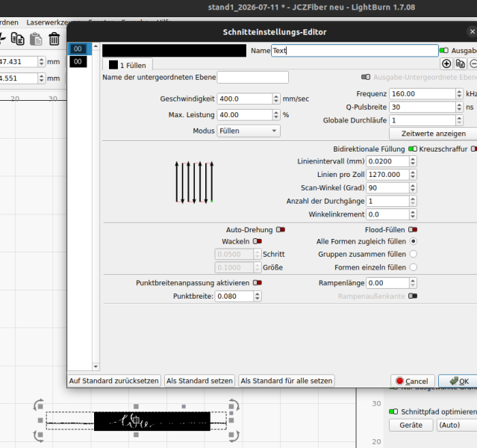The image size is (477, 448).
Task: Click the Cancel button
Action: coord(412,381)
